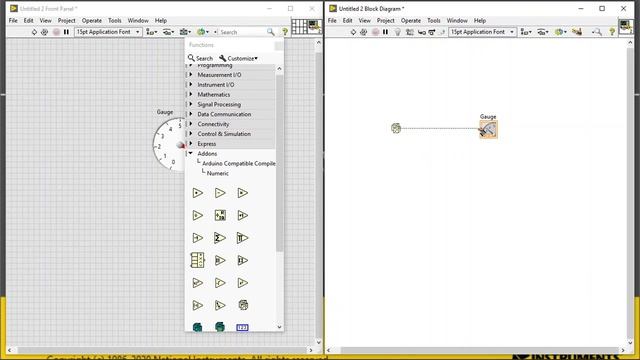Run the VI from Block Diagram toolbar
The width and height of the screenshot is (640, 360).
(353, 32)
